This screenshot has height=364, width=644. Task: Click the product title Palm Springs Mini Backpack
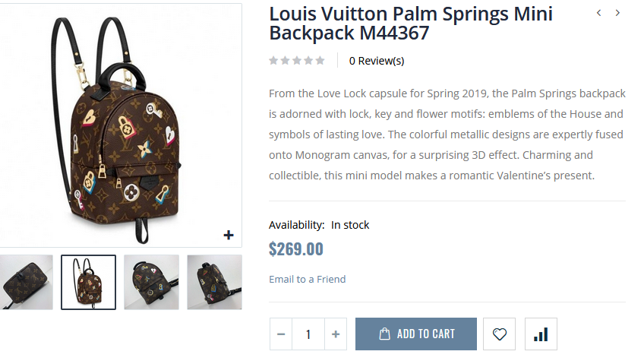411,24
